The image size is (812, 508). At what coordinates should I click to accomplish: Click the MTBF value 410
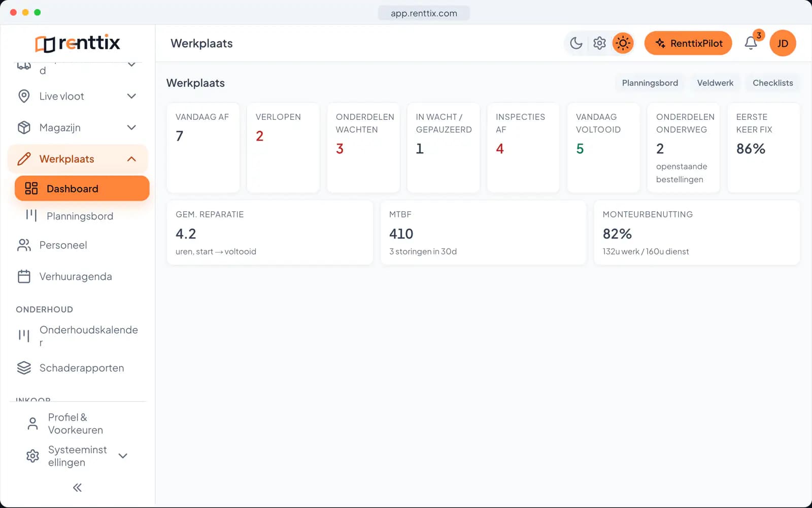(x=401, y=234)
